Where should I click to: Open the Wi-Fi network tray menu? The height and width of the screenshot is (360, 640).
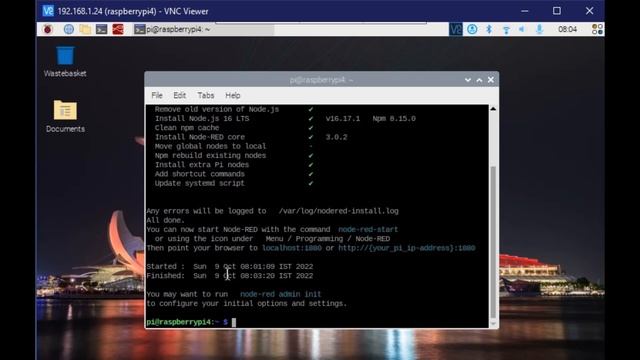click(506, 29)
